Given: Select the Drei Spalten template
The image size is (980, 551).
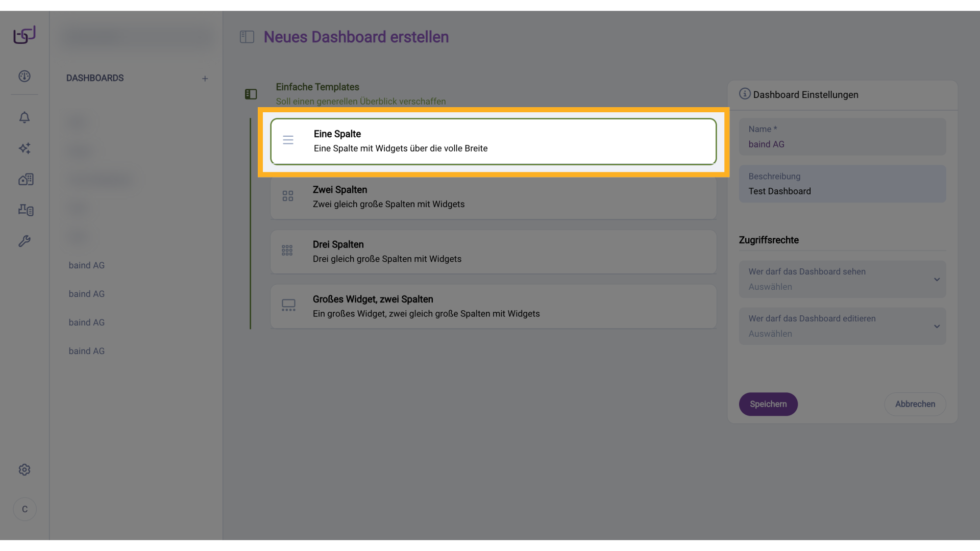Looking at the screenshot, I should (493, 252).
